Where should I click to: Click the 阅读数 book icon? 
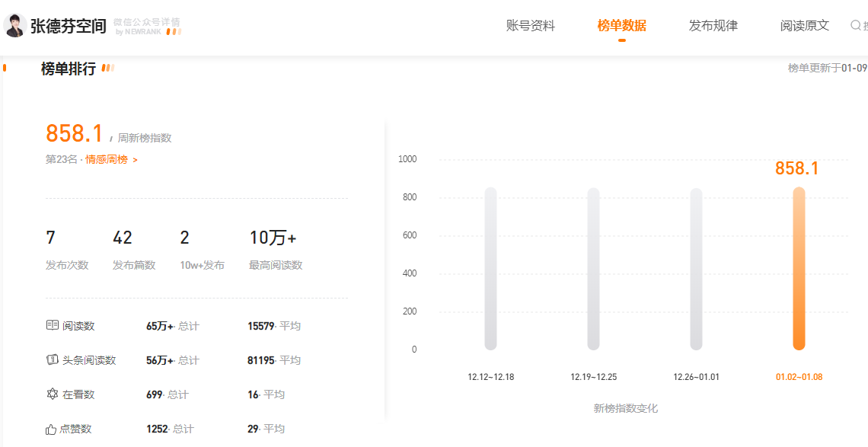tap(52, 325)
